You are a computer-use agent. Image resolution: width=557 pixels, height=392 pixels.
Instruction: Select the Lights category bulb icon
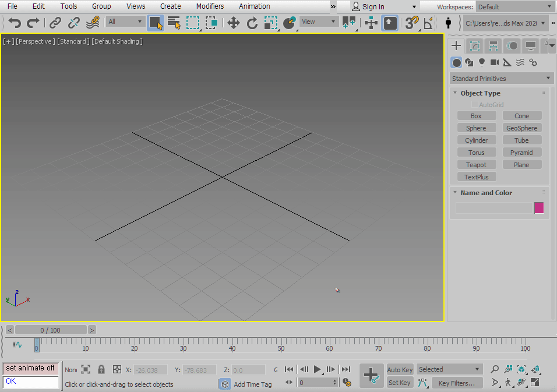[482, 63]
